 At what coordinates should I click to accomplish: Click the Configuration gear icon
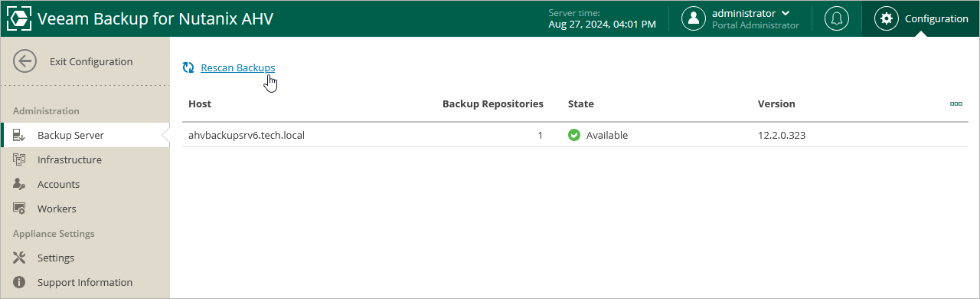[x=887, y=18]
